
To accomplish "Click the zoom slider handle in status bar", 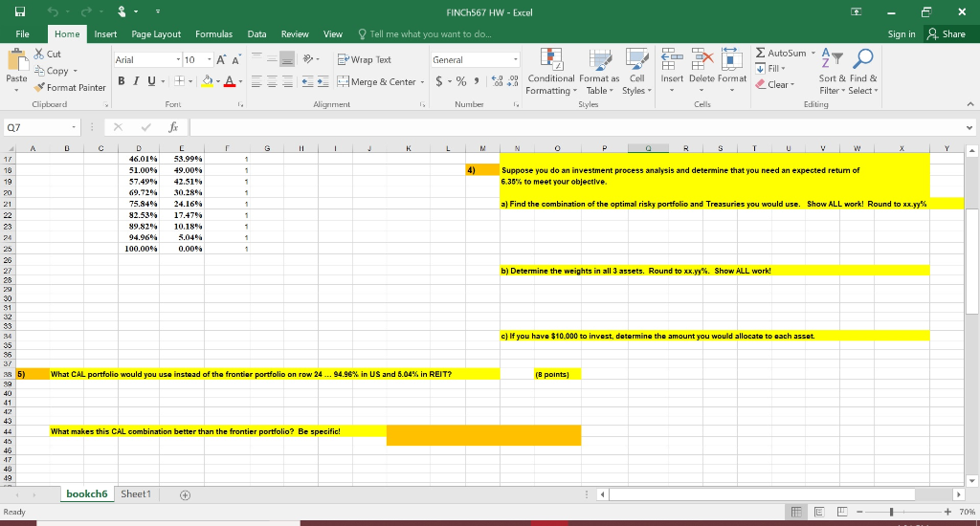I will tap(891, 513).
